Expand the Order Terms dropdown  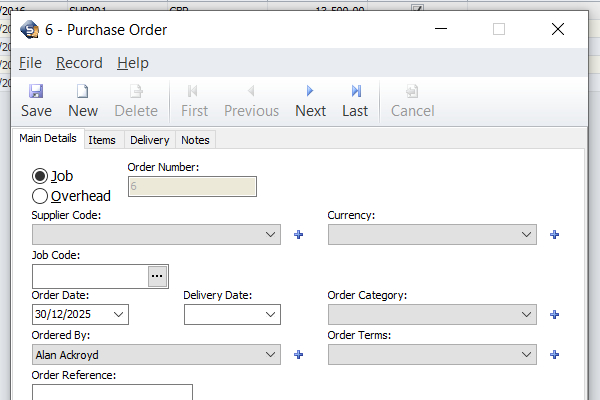(x=527, y=355)
